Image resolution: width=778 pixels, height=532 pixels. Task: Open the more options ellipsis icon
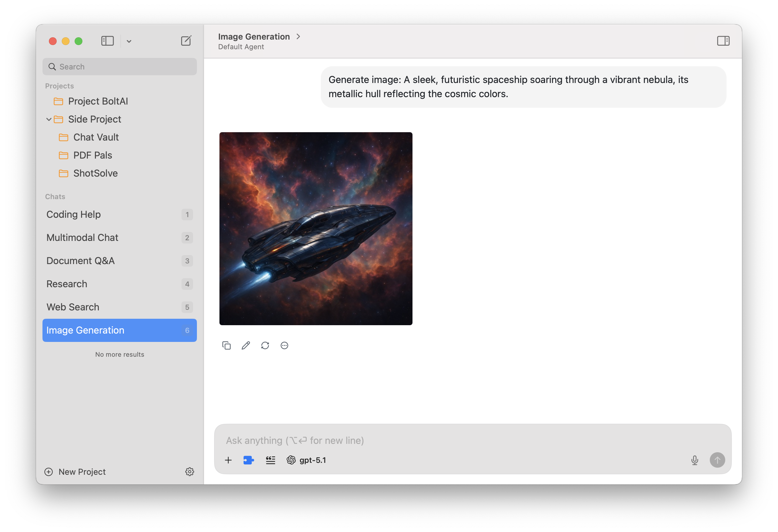point(284,345)
